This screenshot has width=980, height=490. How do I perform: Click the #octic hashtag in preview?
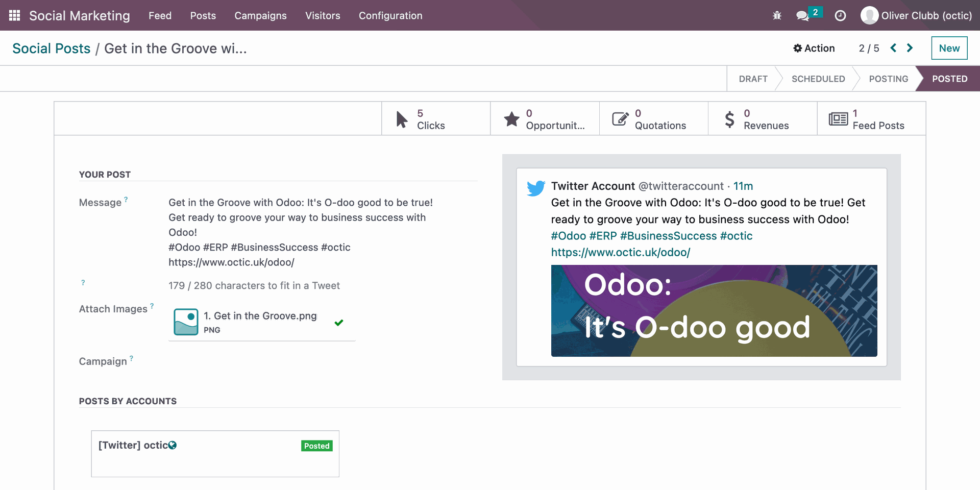coord(736,236)
